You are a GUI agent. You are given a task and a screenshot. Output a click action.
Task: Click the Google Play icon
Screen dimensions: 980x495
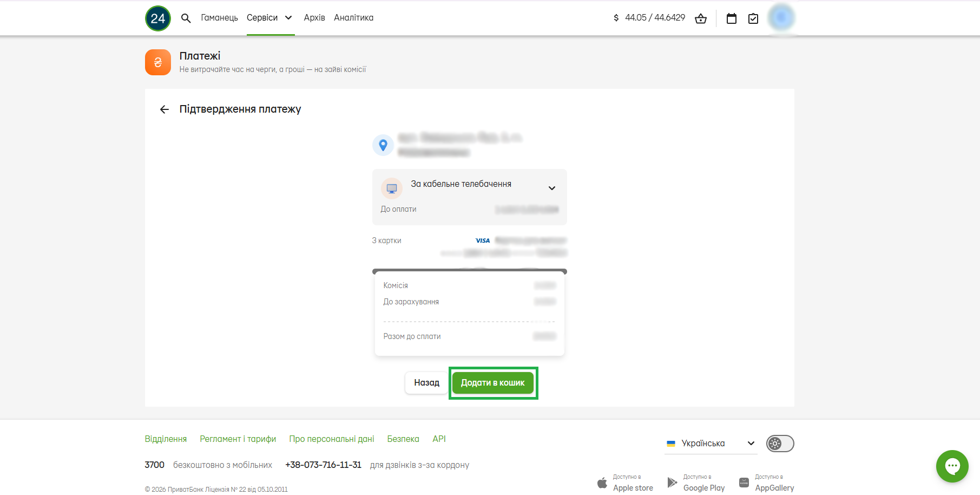click(x=672, y=483)
